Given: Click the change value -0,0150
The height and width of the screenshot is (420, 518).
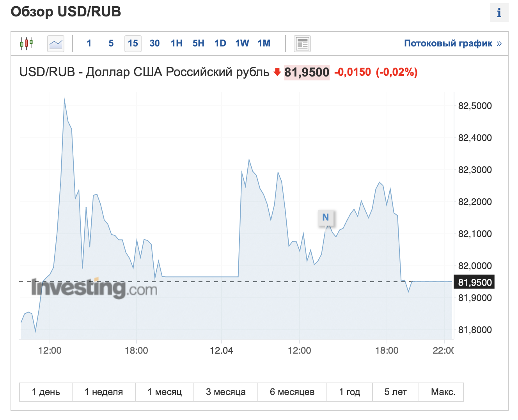Looking at the screenshot, I should click(353, 72).
